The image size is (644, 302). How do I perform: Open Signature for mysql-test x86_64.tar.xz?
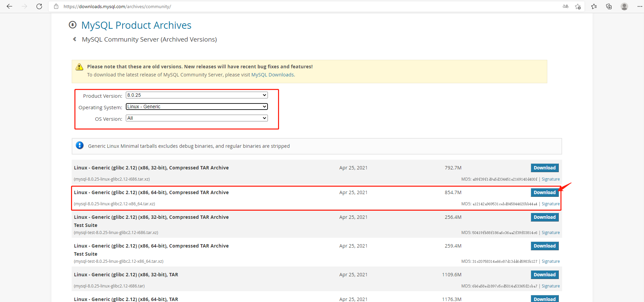(551, 261)
